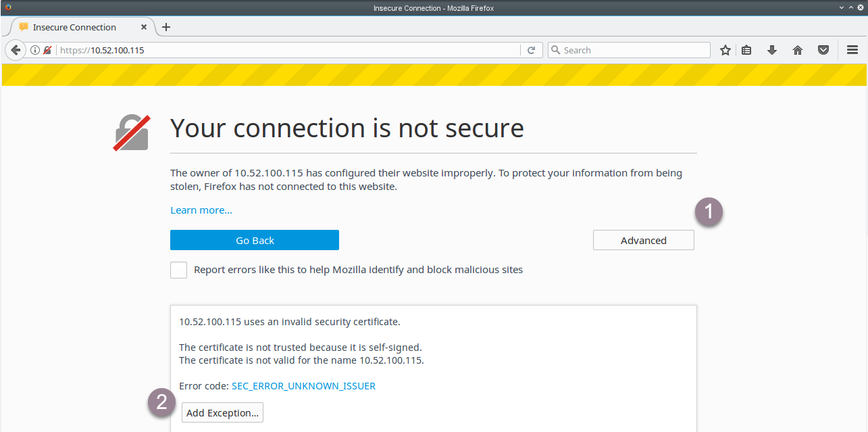Open a new tab with the plus button

tap(166, 27)
